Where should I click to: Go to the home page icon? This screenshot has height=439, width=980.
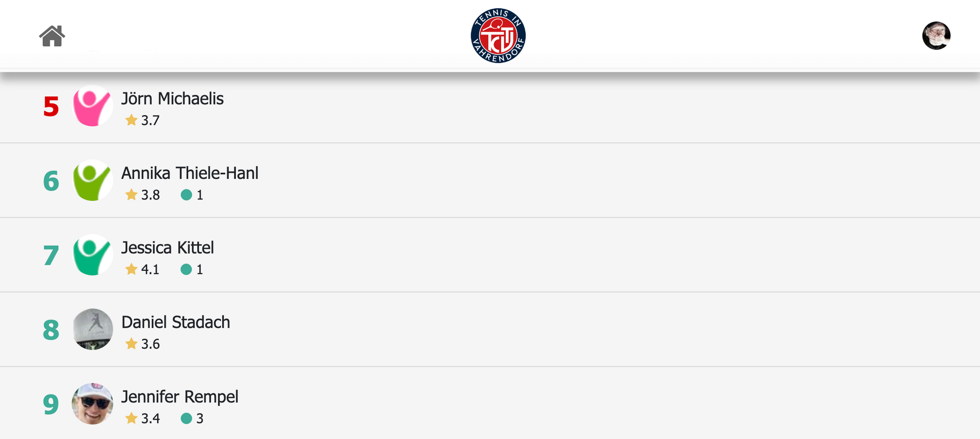tap(52, 36)
